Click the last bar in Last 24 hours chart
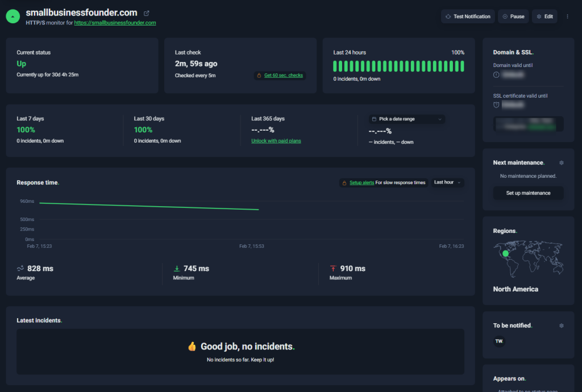The height and width of the screenshot is (392, 582). pyautogui.click(x=462, y=66)
